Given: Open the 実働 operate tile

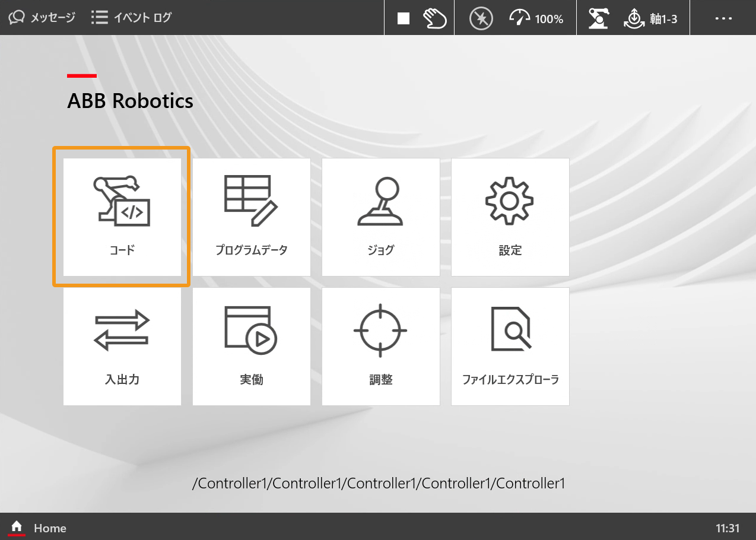Looking at the screenshot, I should tap(252, 347).
